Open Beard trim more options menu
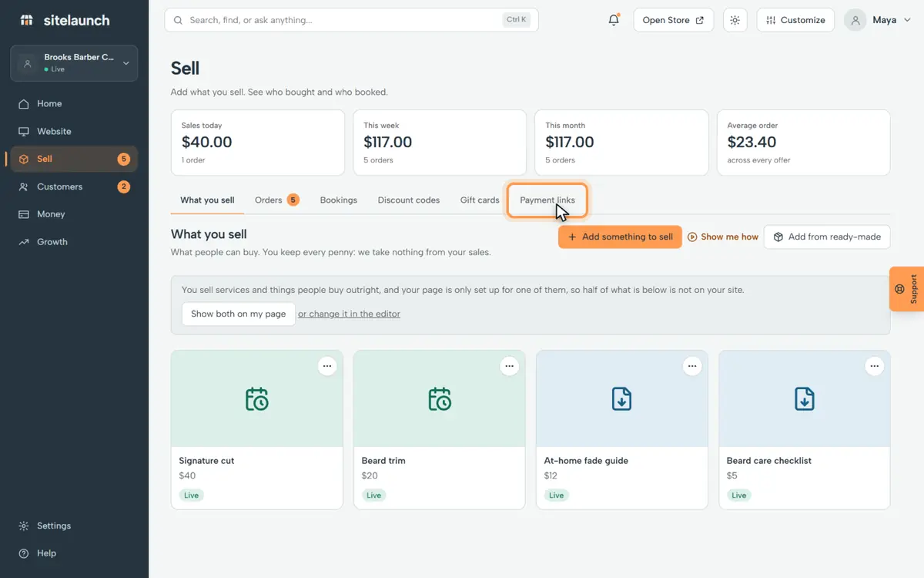 tap(510, 366)
